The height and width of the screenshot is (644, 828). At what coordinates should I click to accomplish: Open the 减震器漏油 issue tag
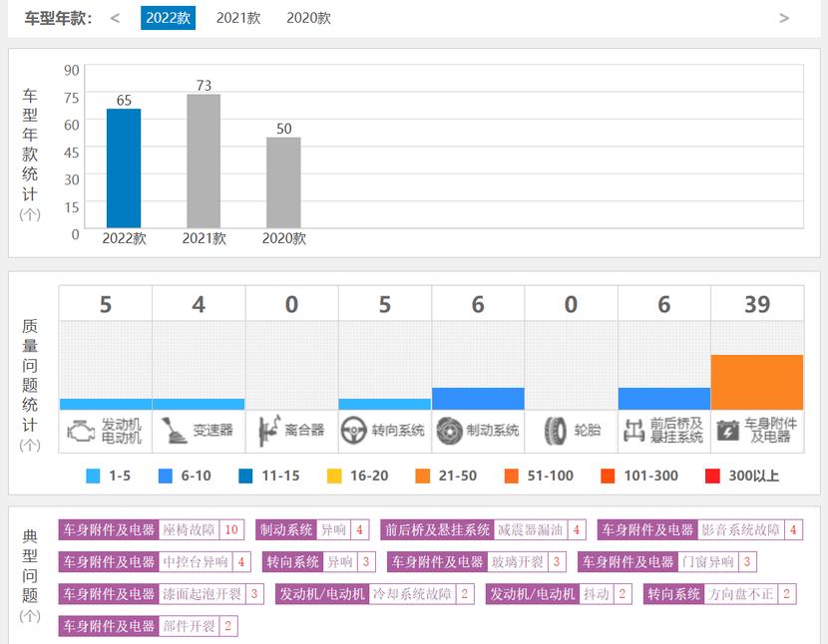pos(483,530)
